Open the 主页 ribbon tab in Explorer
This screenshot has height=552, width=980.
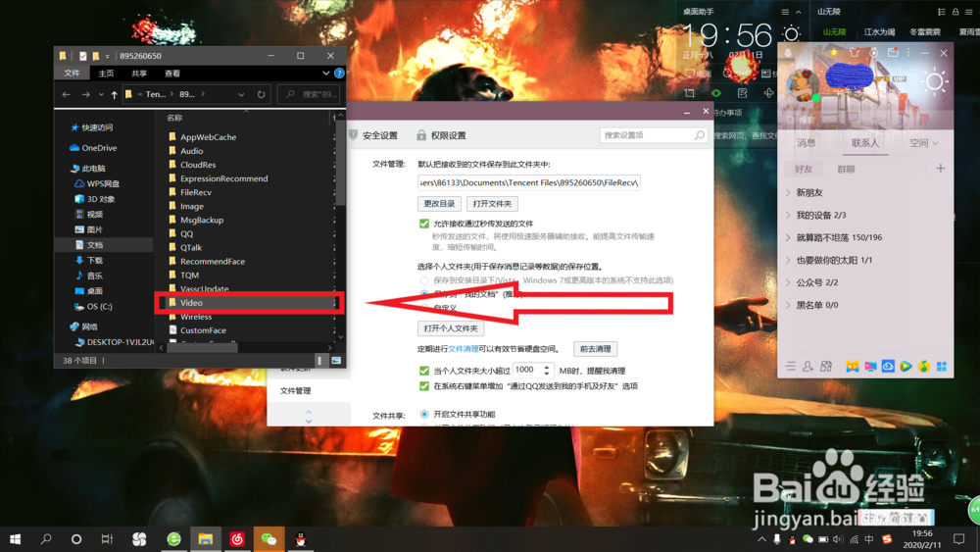click(106, 74)
